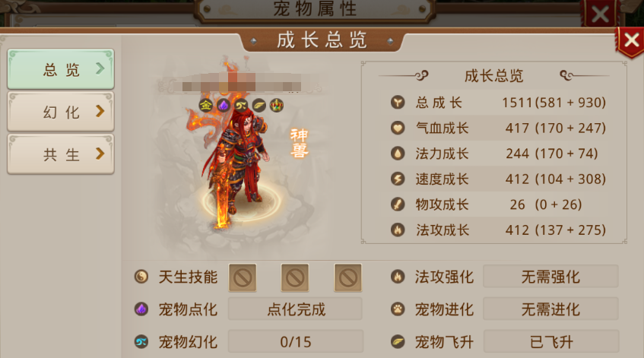Click the 点化完成 button
This screenshot has height=358, width=644.
click(x=295, y=309)
